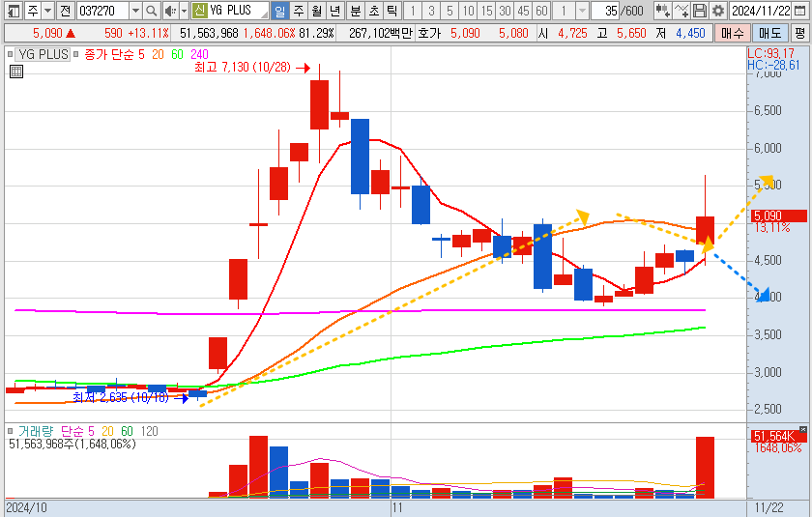Click the 최저 2,635 (10/18) low marker
Screen dimensions: 812x517
point(121,397)
